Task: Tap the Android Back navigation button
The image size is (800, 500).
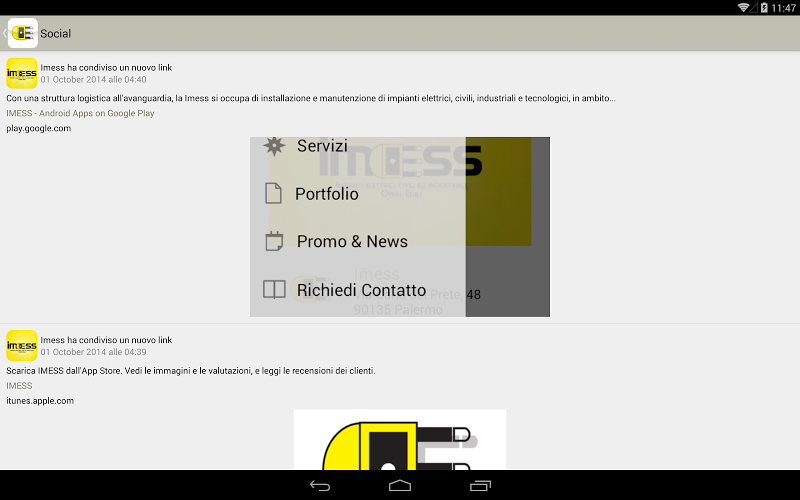Action: point(320,486)
